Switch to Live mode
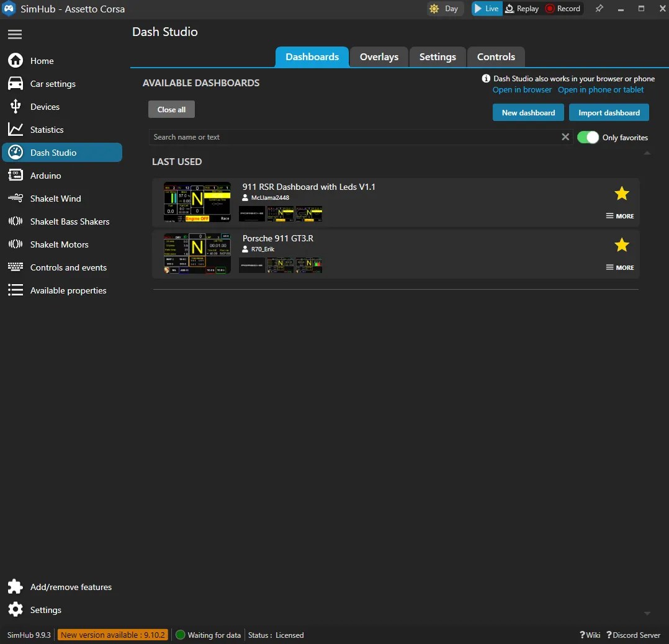 pyautogui.click(x=487, y=9)
